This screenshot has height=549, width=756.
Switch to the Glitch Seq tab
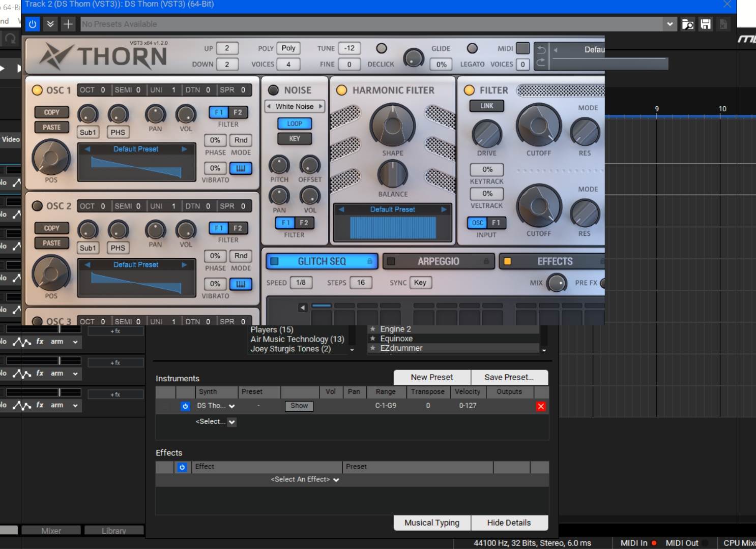click(x=322, y=261)
